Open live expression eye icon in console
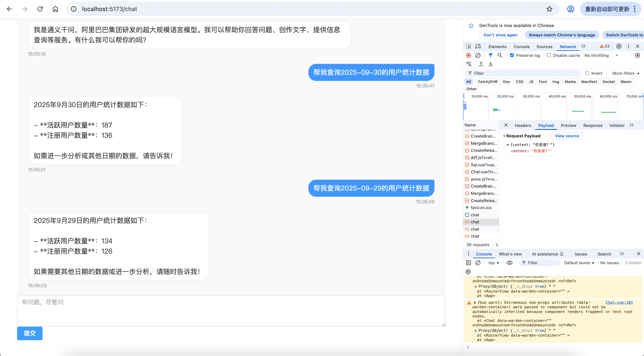 coord(509,263)
